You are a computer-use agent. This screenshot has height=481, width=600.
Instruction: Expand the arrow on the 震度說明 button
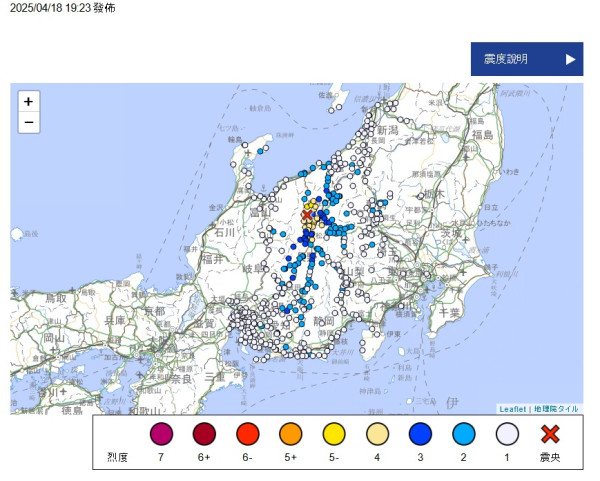[571, 59]
